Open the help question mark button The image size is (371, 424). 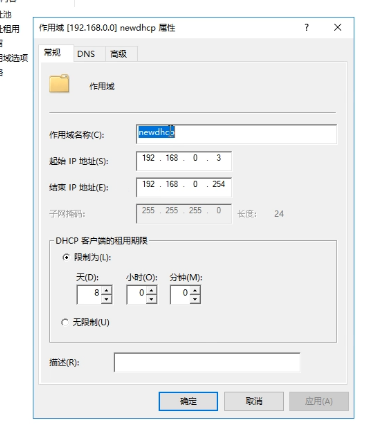coord(307,28)
